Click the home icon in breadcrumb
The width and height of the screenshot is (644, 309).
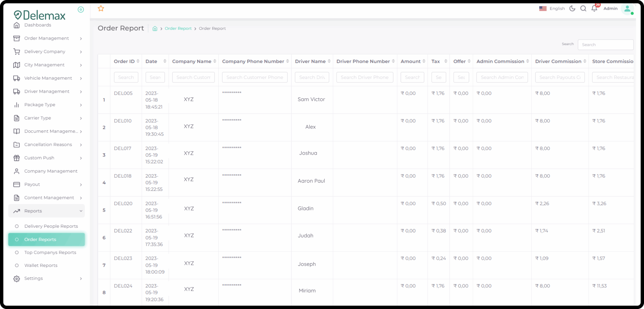tap(155, 29)
